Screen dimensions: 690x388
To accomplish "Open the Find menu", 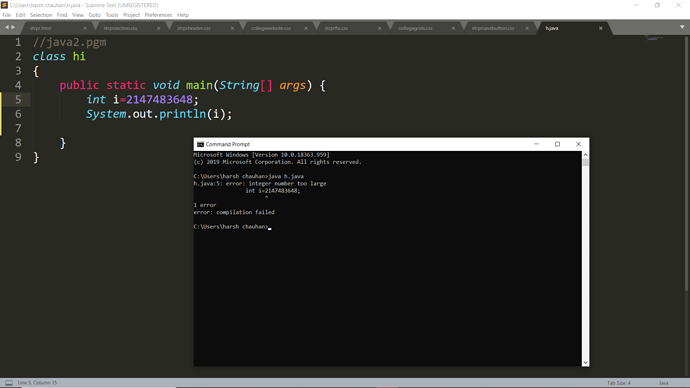I will [x=62, y=15].
